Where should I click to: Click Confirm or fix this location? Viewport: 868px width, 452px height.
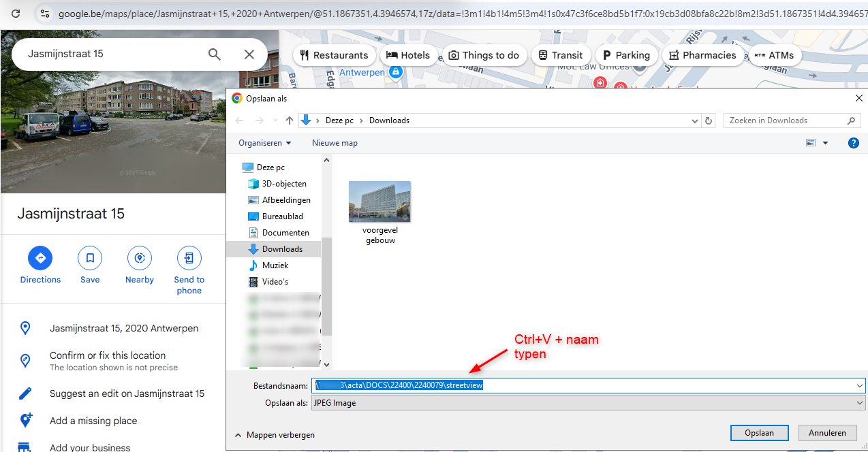point(108,355)
